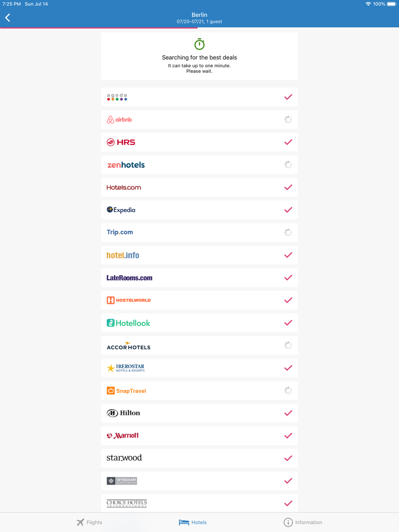
Task: Tap the pink search progress bar
Action: point(99,28)
